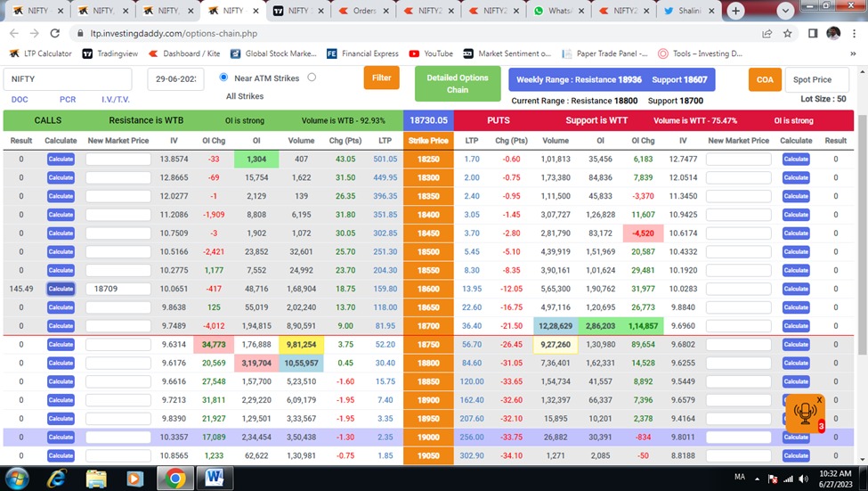Click call-side Calculate for strike 18600
Viewport: 868px width, 491px height.
click(x=61, y=289)
